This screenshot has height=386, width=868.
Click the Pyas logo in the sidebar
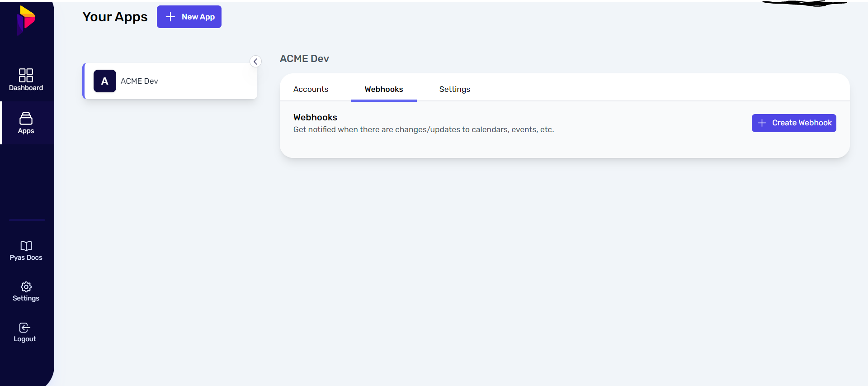click(26, 20)
